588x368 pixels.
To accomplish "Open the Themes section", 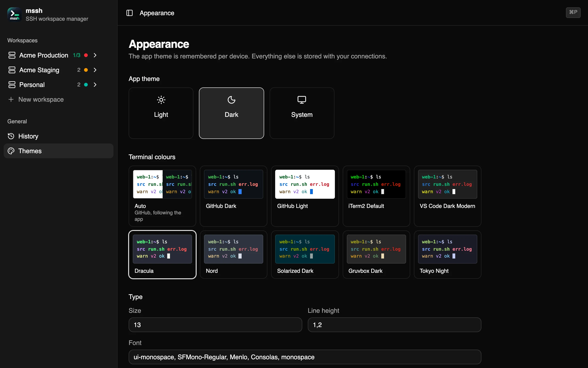I will coord(59,151).
